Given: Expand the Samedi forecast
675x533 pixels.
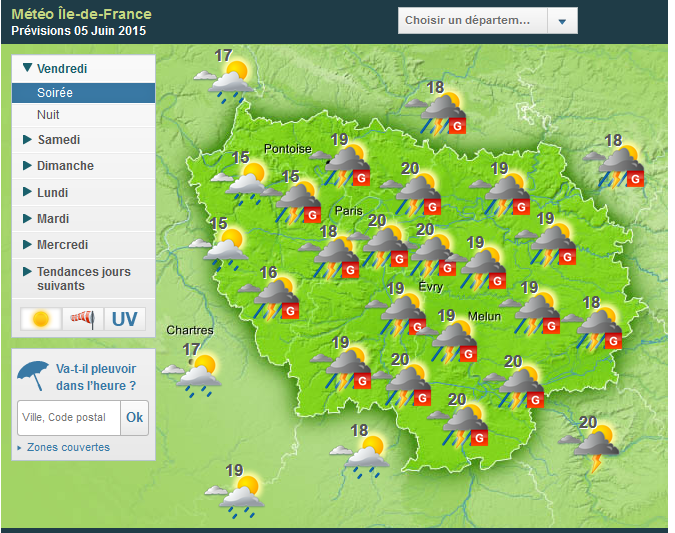Looking at the screenshot, I should (84, 140).
